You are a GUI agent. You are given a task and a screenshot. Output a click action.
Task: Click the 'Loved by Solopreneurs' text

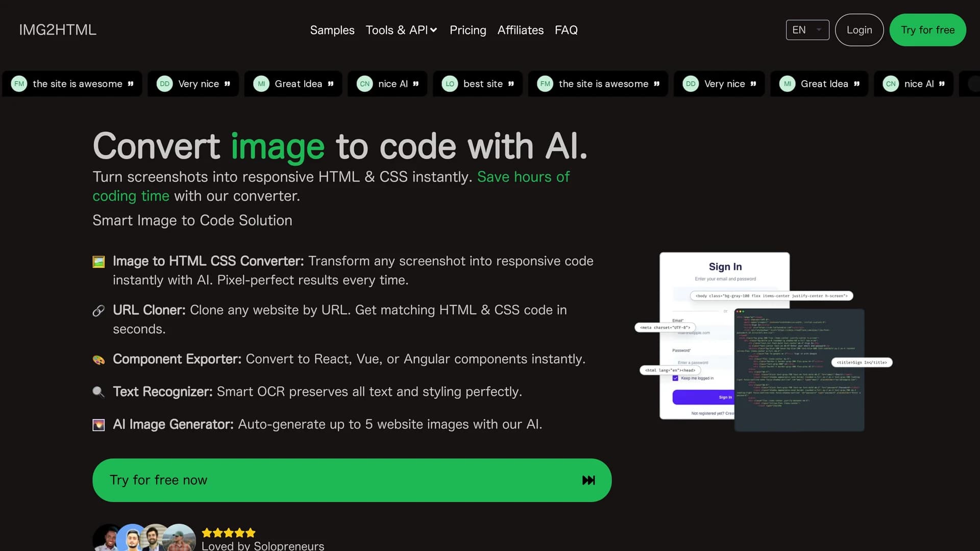point(263,545)
